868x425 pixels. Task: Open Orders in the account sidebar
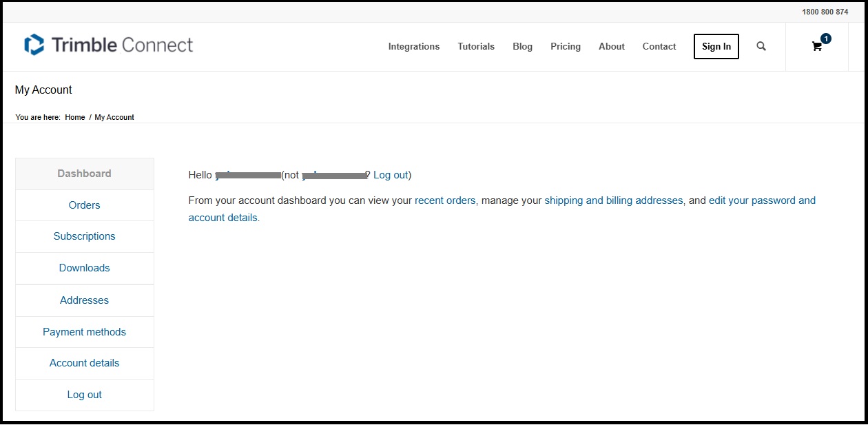85,205
